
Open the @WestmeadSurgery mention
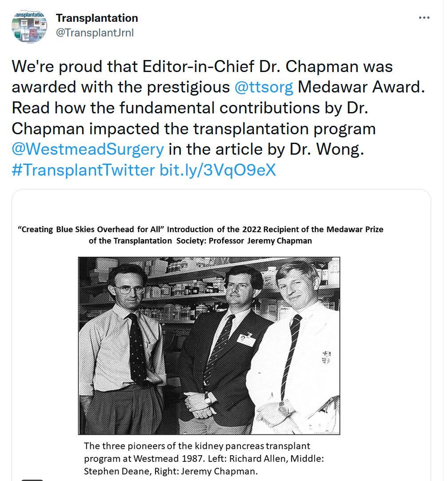88,149
